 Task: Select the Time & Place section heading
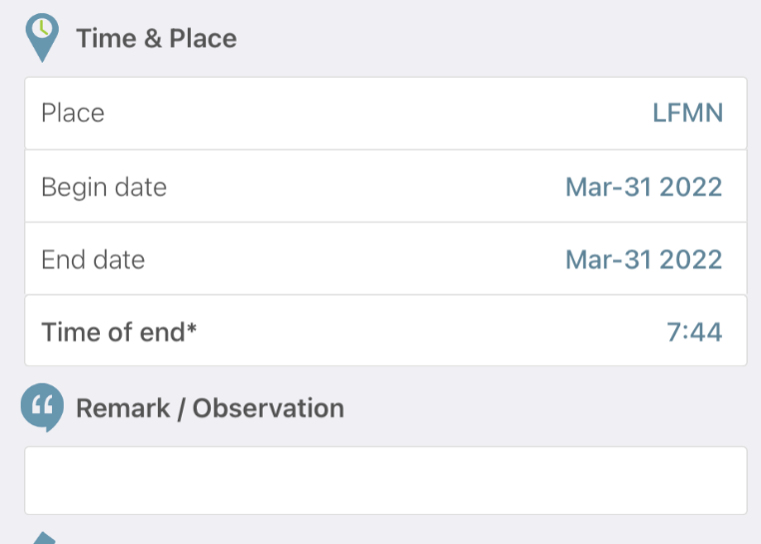156,38
